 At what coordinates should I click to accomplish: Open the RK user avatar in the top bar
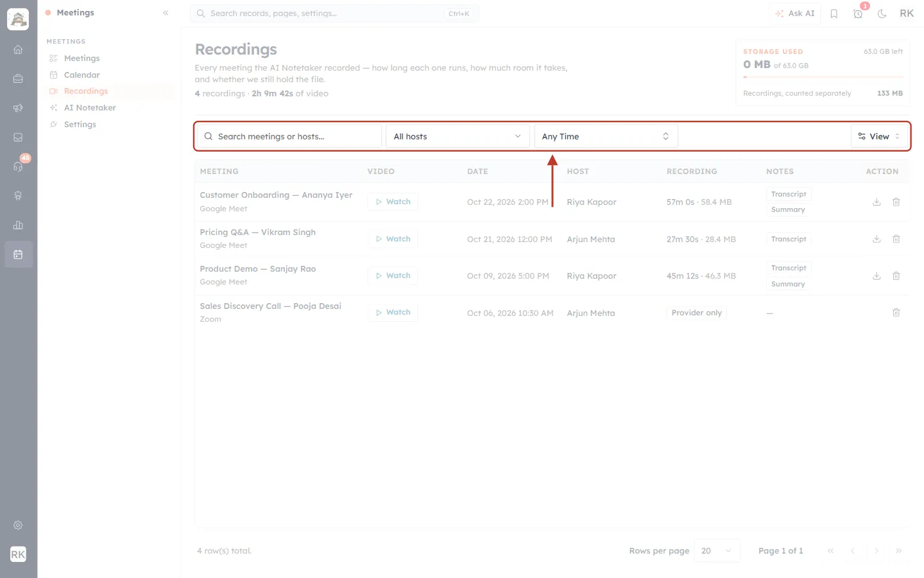click(907, 13)
